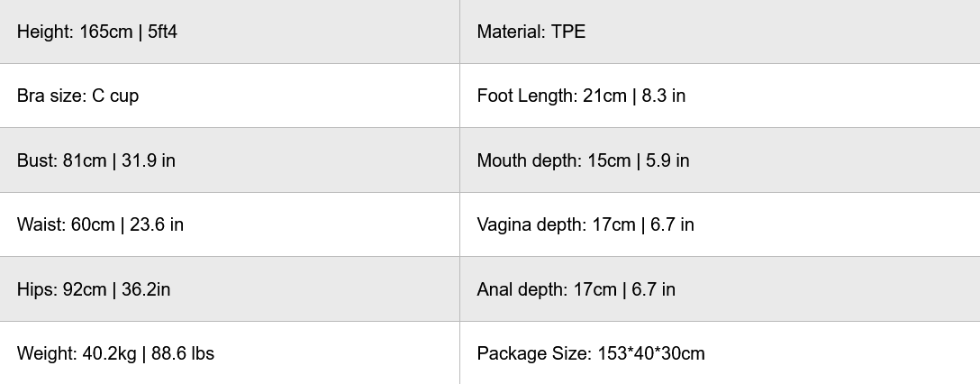
Task: Click the '5.9 in' mouth depth value
Action: [x=667, y=160]
